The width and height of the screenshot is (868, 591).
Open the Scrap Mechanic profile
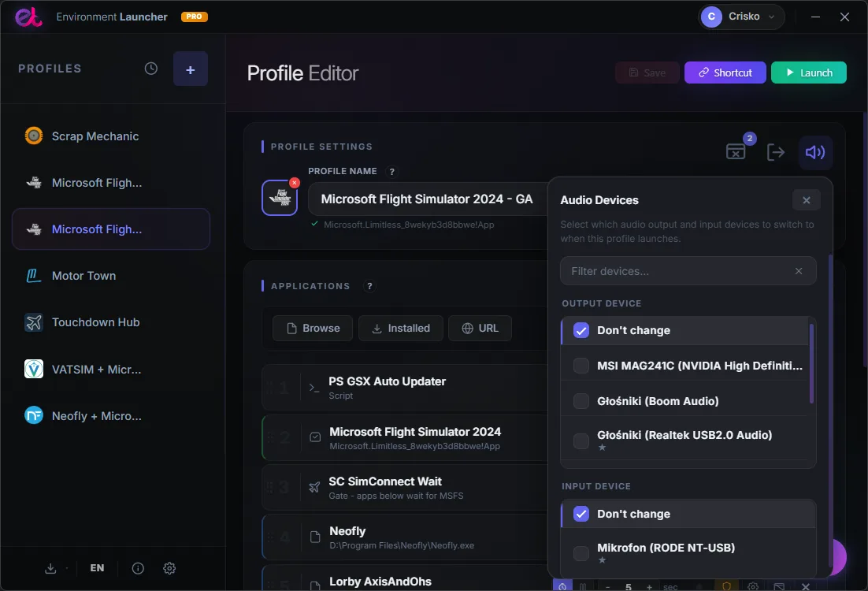[111, 136]
